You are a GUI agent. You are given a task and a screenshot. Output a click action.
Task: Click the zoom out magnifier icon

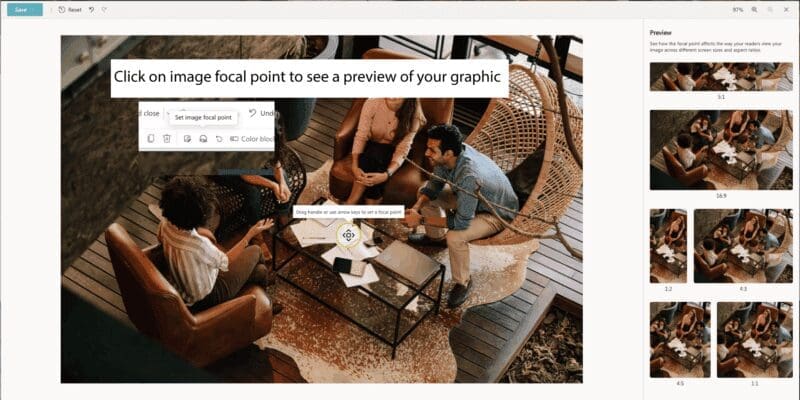click(x=770, y=10)
